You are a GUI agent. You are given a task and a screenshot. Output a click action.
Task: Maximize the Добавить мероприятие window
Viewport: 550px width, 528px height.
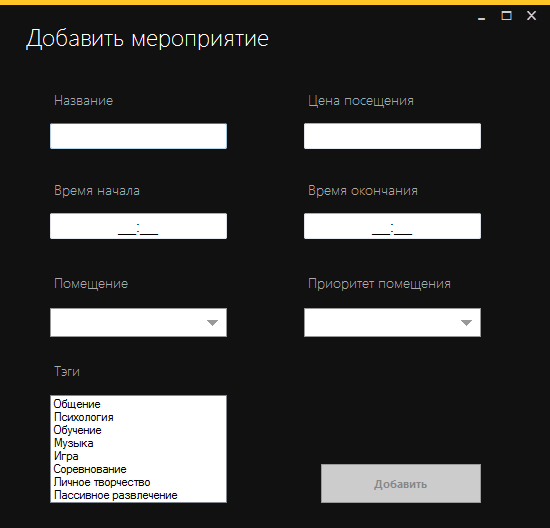pyautogui.click(x=507, y=16)
